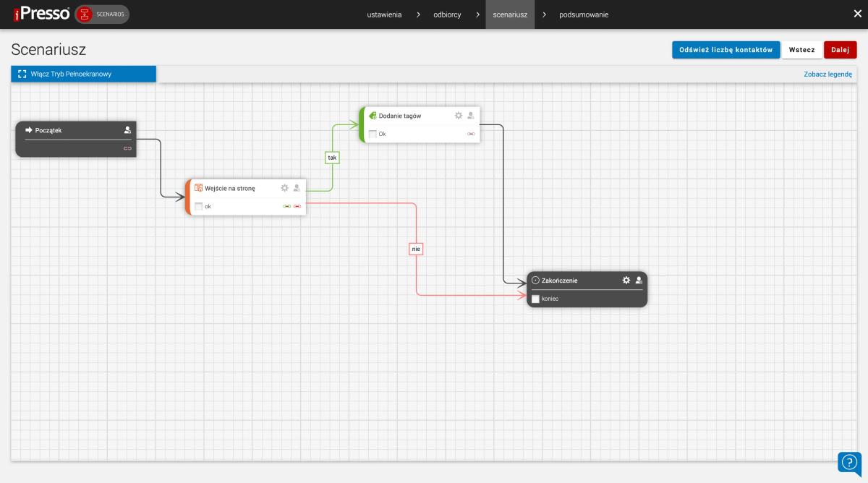Toggle the 'koniec' checkbox in Zakończenie
Viewport: 868px width, 483px height.
[x=536, y=299]
